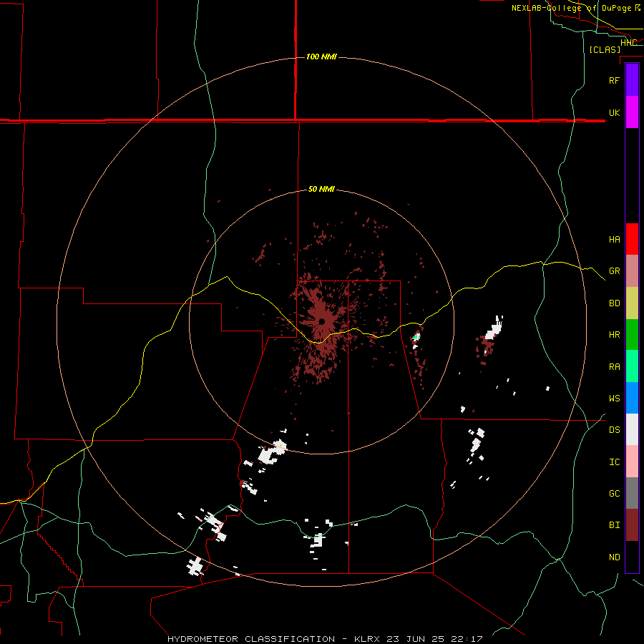Click the magenta UK legend swatch
Screen dimensions: 644x644
[632, 112]
